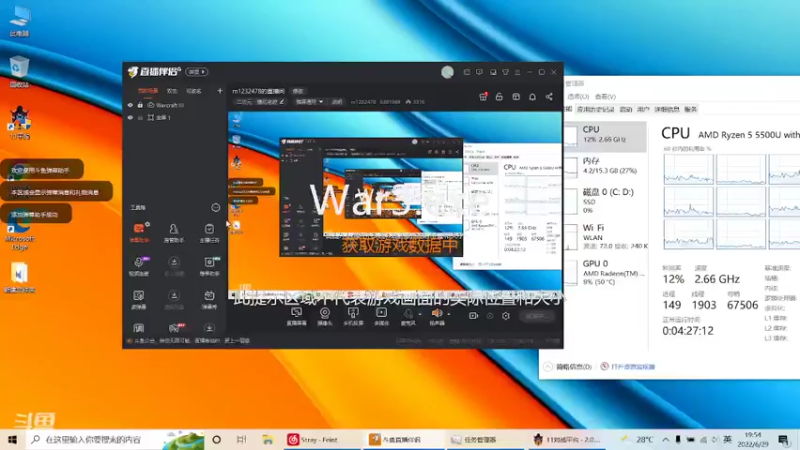Open the toolbox more-options circle icon
The height and width of the screenshot is (450, 800).
pos(216,208)
